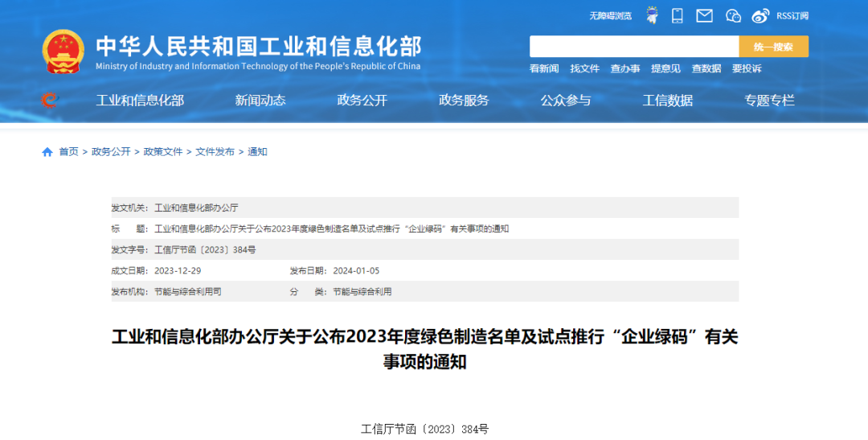The height and width of the screenshot is (440, 868).
Task: Open the accessibility robot assistant icon
Action: pos(652,15)
